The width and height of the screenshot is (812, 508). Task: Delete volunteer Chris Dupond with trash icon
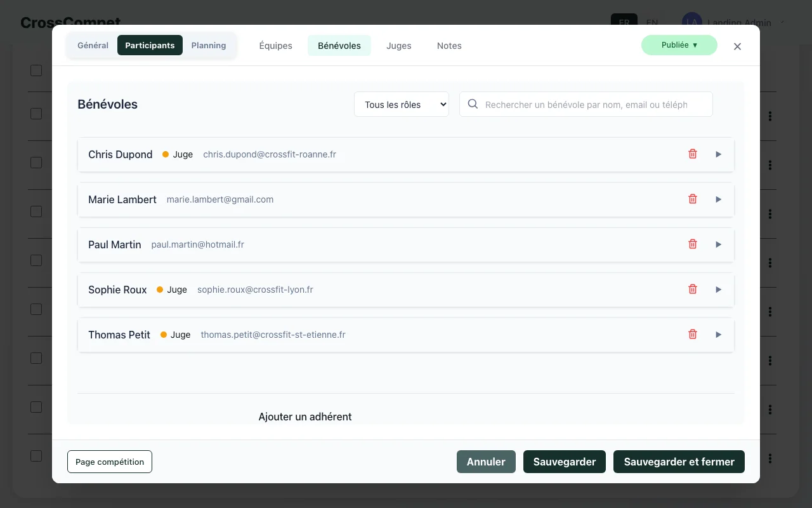tap(693, 154)
